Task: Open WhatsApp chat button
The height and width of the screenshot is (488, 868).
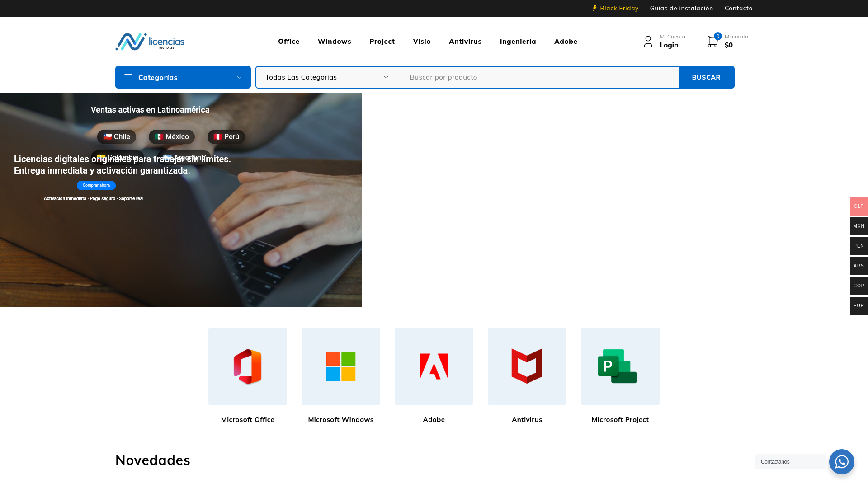Action: pos(842,462)
